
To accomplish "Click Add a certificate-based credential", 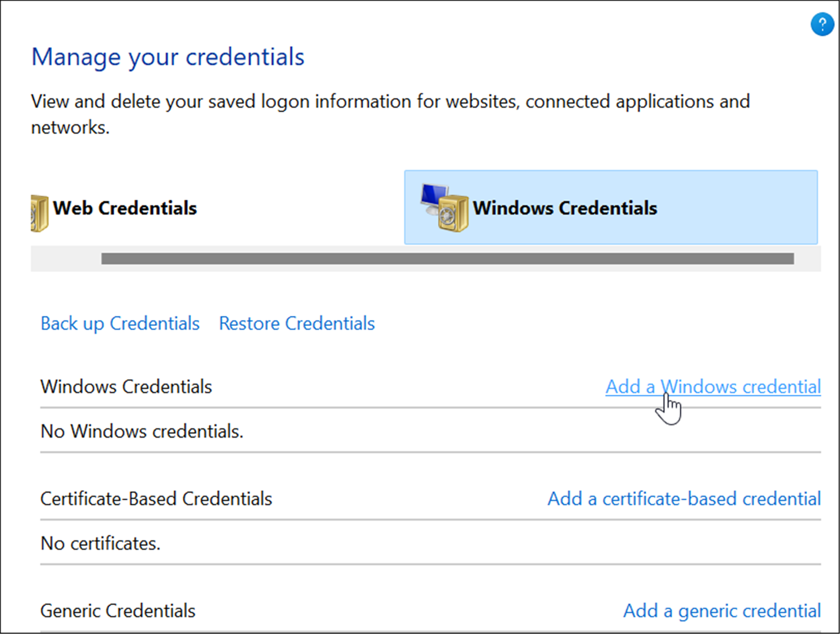I will tap(684, 498).
